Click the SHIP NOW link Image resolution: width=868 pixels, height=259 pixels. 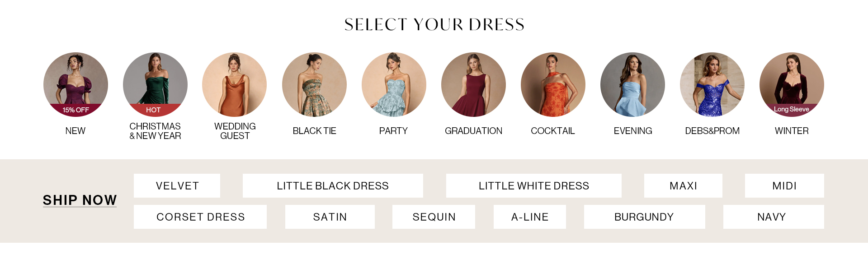click(x=80, y=200)
